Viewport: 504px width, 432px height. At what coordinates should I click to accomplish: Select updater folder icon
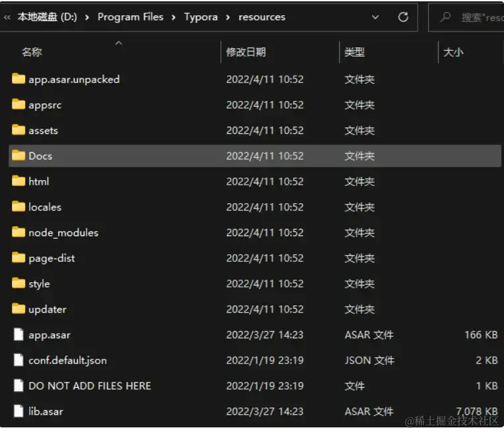pos(18,309)
